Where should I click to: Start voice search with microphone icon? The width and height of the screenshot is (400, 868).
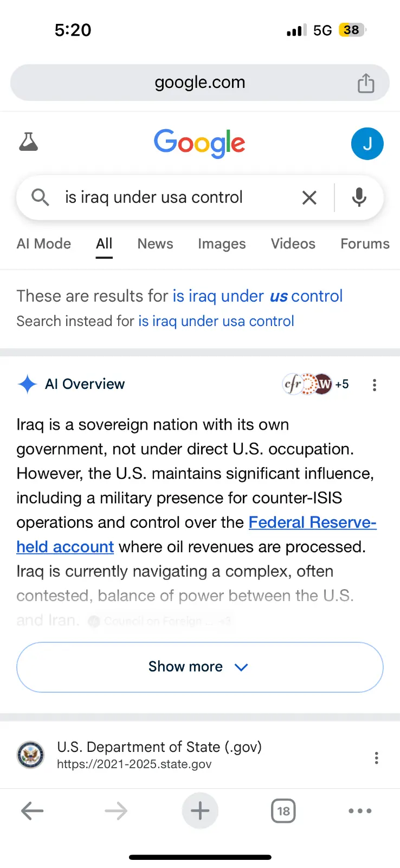tap(359, 197)
